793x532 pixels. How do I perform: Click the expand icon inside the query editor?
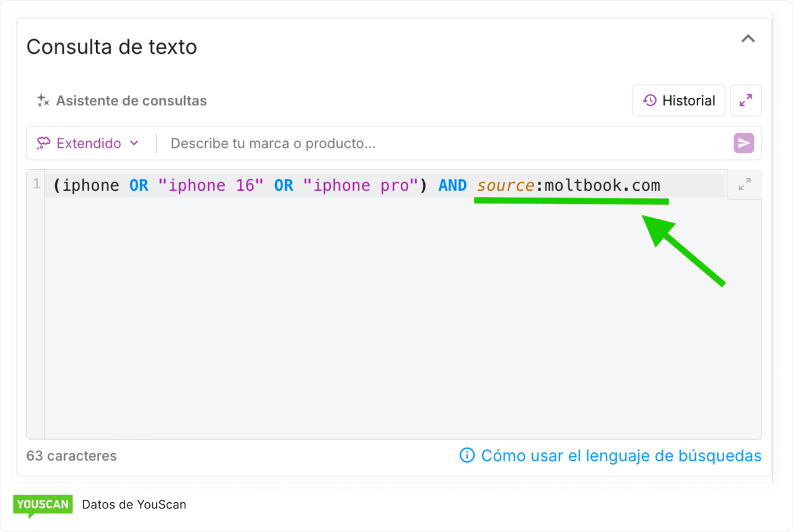pos(743,185)
